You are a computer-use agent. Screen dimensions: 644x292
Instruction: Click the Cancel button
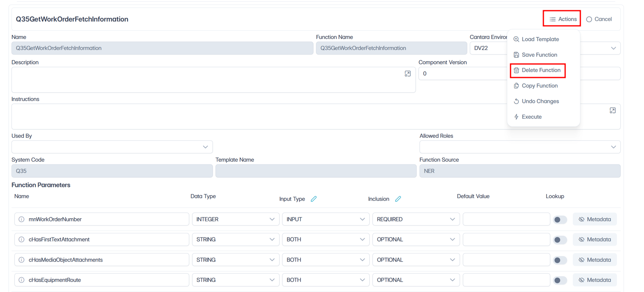pyautogui.click(x=599, y=19)
